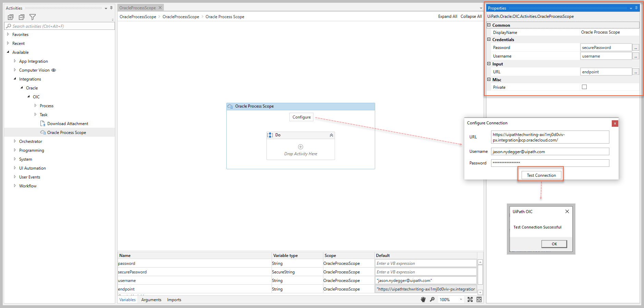This screenshot has height=308, width=644.
Task: Expand the Programming category
Action: 15,150
